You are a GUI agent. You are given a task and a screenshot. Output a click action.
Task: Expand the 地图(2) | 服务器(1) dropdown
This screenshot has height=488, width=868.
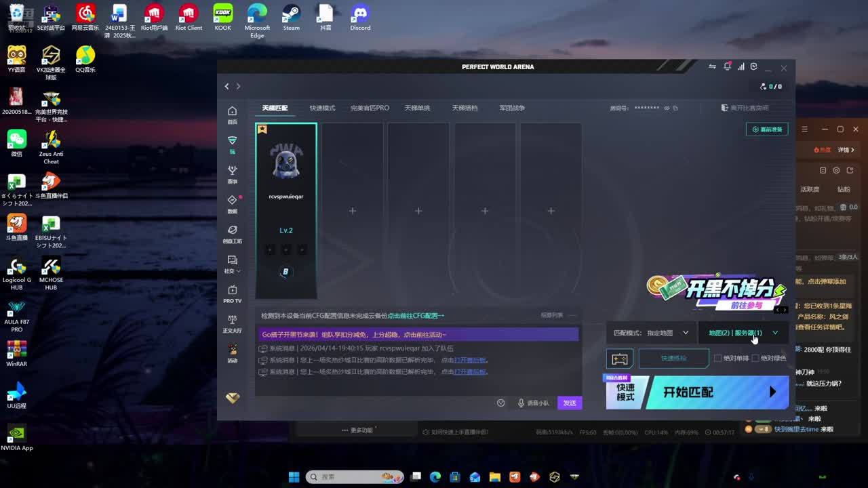[743, 333]
